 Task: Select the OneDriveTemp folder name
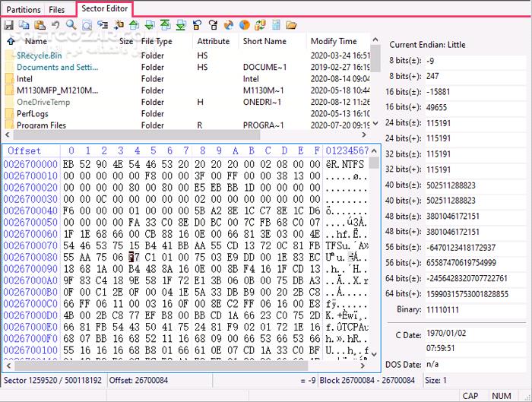43,102
